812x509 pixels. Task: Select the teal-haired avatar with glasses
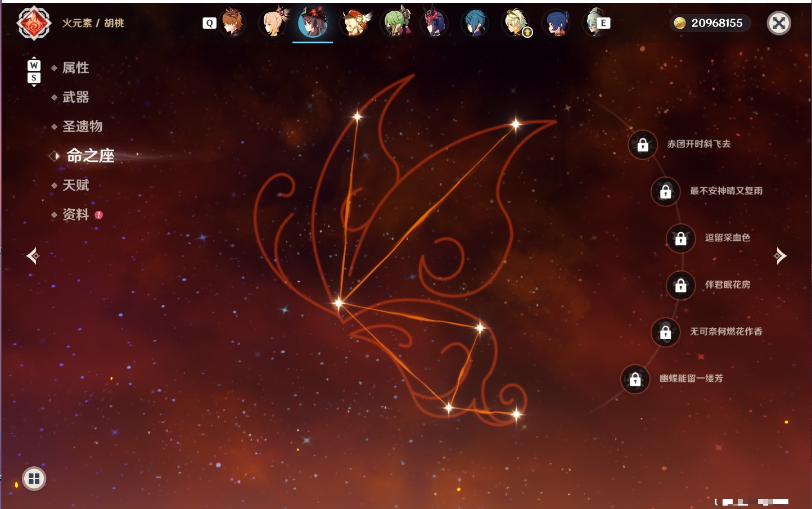(x=592, y=23)
